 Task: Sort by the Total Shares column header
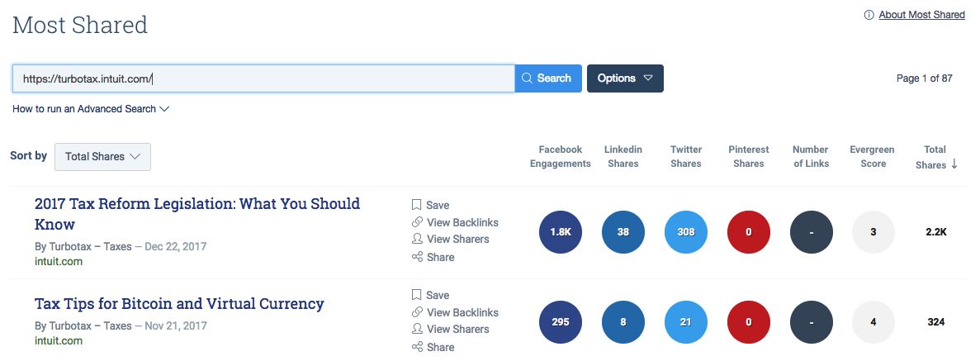935,156
